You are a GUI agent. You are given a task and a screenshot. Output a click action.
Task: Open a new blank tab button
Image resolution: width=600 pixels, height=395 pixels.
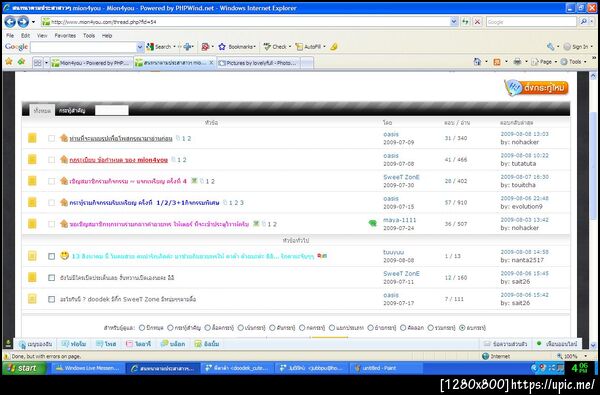click(307, 63)
